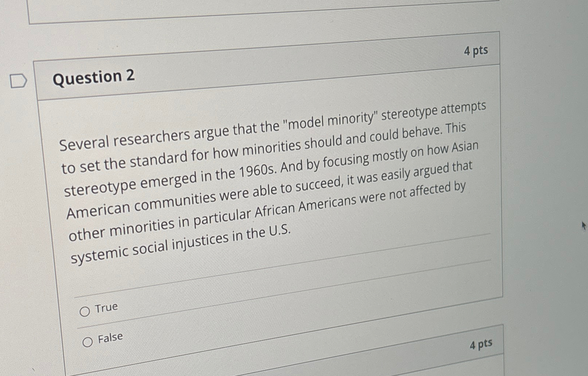
Task: Select the pin-shaped question marker in the left margin
Action: tap(19, 81)
